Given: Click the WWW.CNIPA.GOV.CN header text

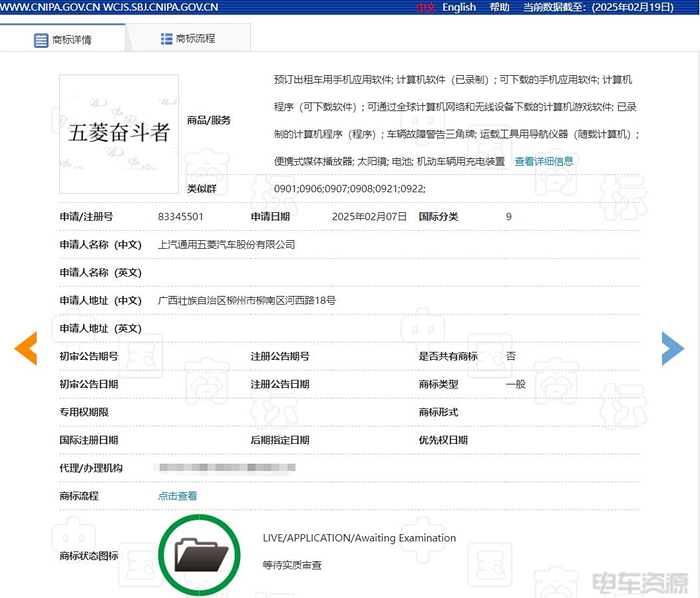Looking at the screenshot, I should 50,7.
